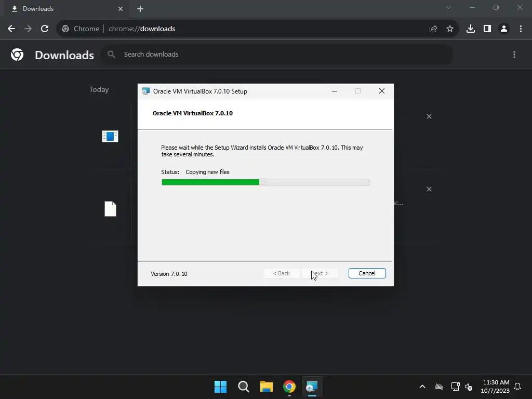The image size is (532, 399).
Task: Click the VirtualBox installer file icon
Action: 110,136
